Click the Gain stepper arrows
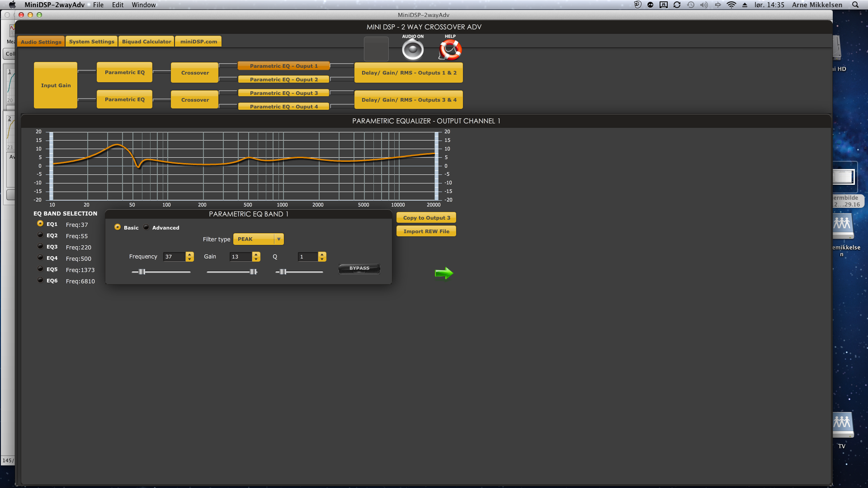 tap(256, 257)
